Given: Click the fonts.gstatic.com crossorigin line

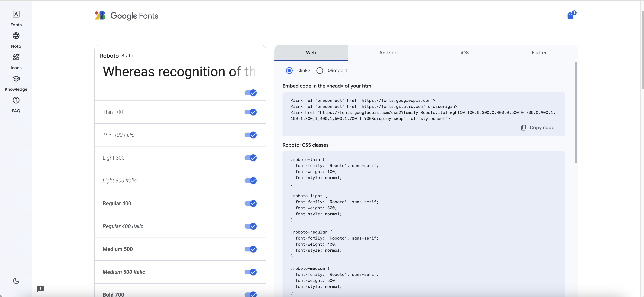Looking at the screenshot, I should [x=374, y=106].
